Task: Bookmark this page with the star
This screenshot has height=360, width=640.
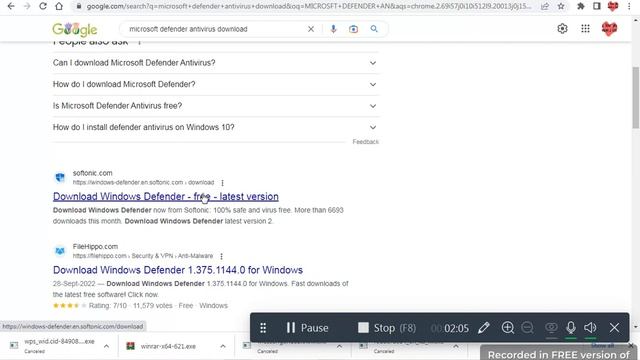Action: (x=561, y=6)
